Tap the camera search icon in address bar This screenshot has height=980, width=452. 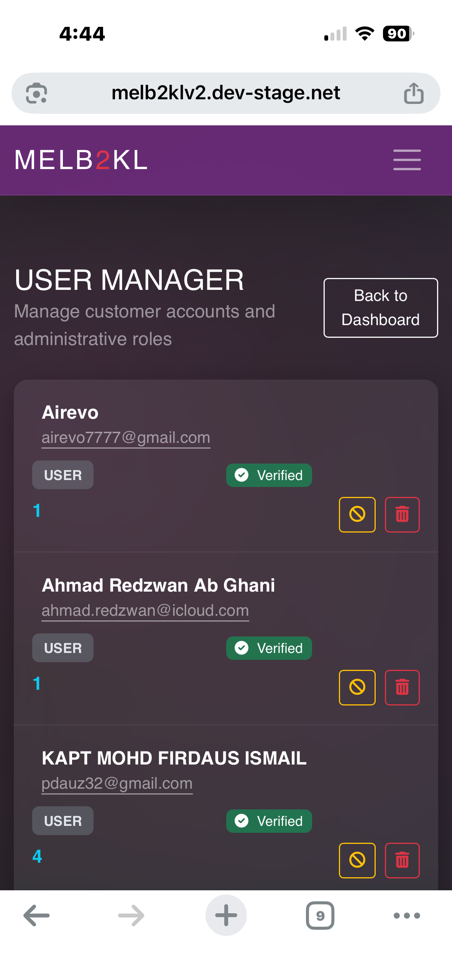pyautogui.click(x=36, y=93)
